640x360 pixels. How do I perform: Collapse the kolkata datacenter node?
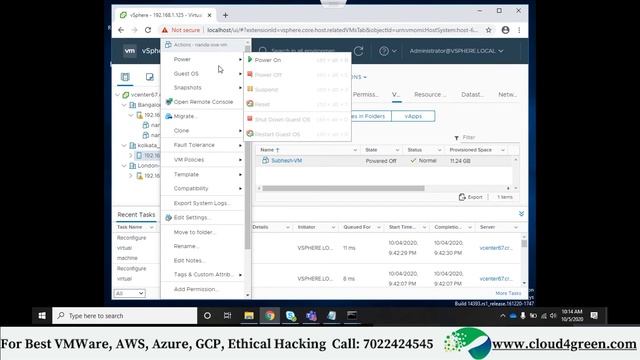[124, 145]
